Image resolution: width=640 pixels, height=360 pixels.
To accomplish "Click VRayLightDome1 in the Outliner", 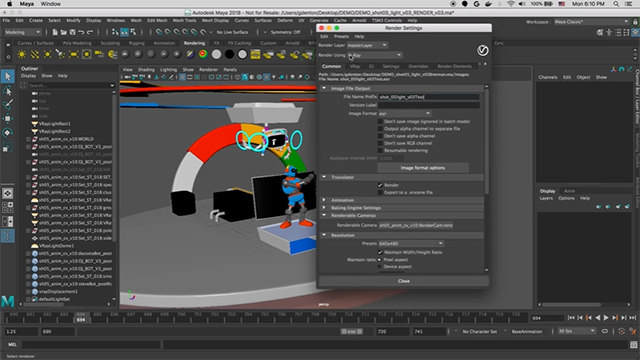I will [56, 246].
